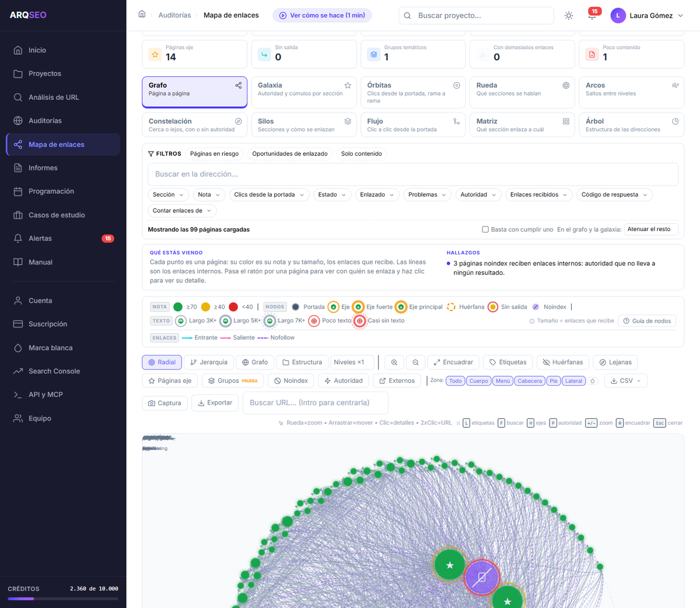Expand the Nota filter dropdown

click(x=209, y=195)
